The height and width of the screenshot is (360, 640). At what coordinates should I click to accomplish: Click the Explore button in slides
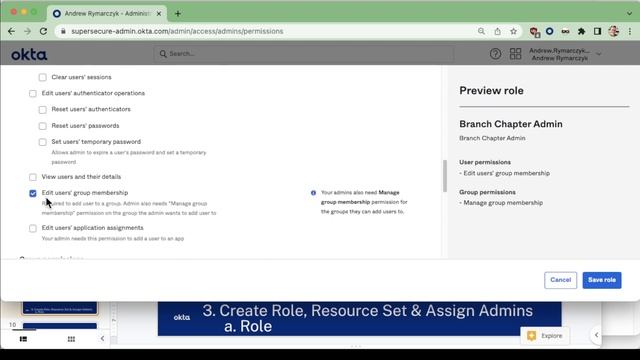[544, 336]
